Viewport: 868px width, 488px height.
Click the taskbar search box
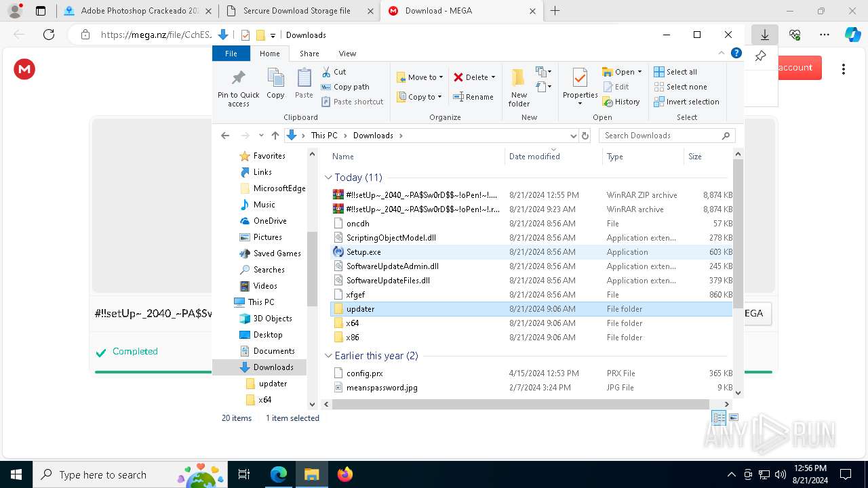click(130, 474)
